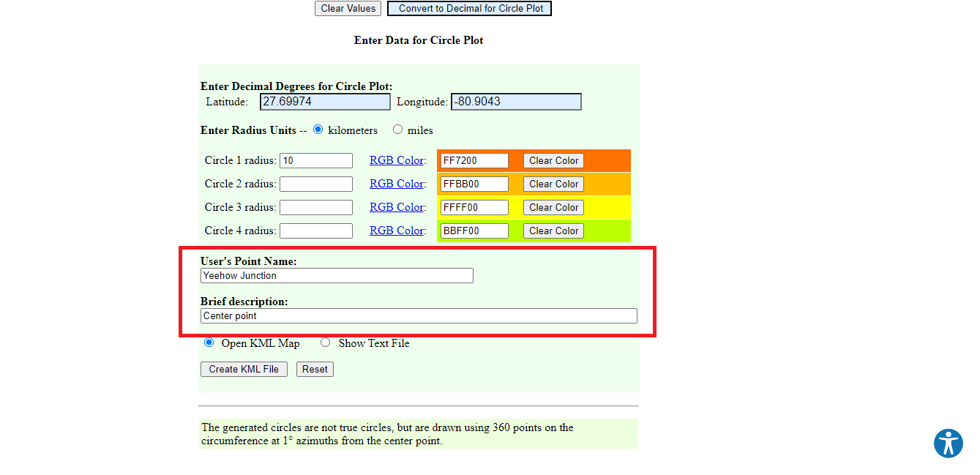This screenshot has height=475, width=980.
Task: Choose Open KML Map option
Action: 209,343
